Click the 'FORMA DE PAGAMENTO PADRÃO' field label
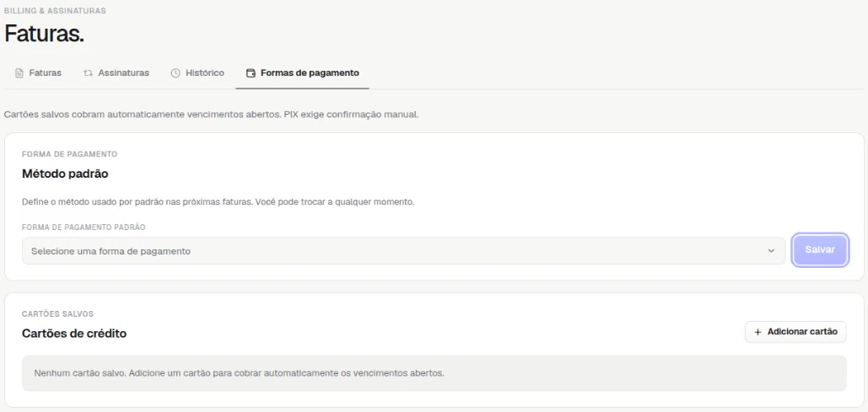This screenshot has width=868, height=412. click(x=84, y=227)
